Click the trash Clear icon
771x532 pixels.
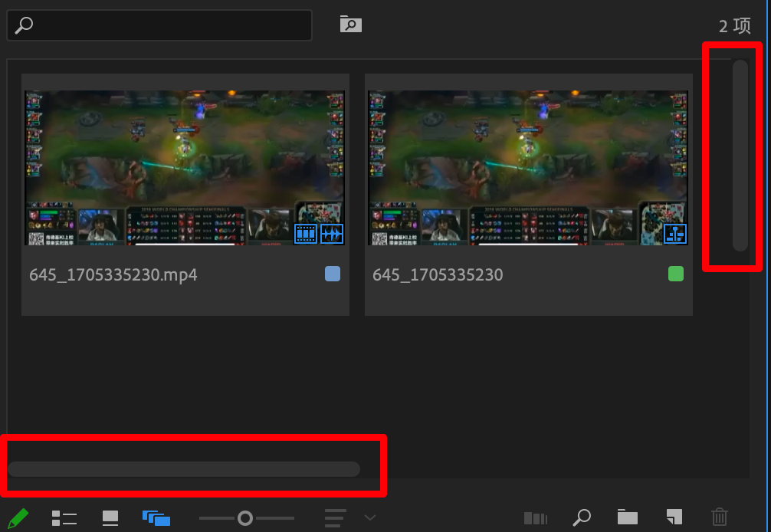click(720, 517)
